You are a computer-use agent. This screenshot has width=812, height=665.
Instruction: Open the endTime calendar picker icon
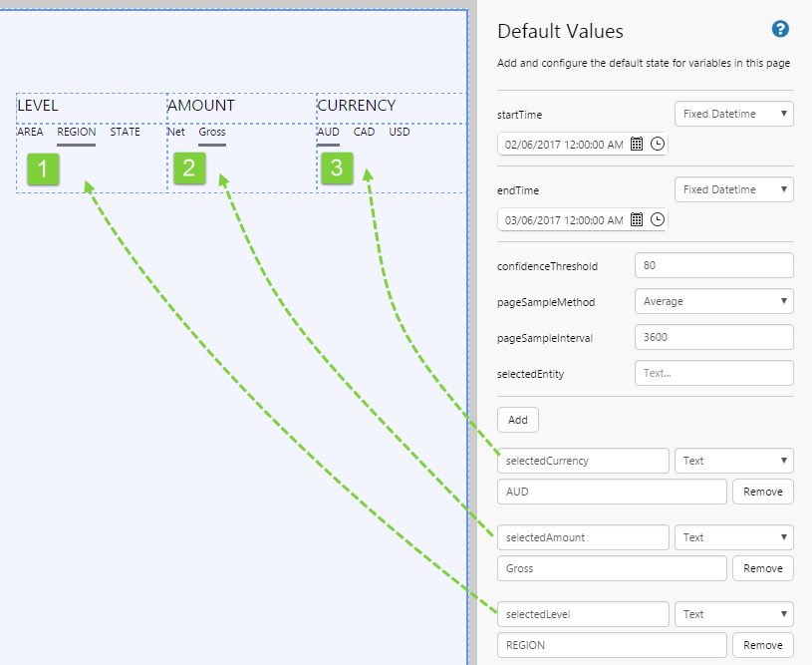(638, 219)
